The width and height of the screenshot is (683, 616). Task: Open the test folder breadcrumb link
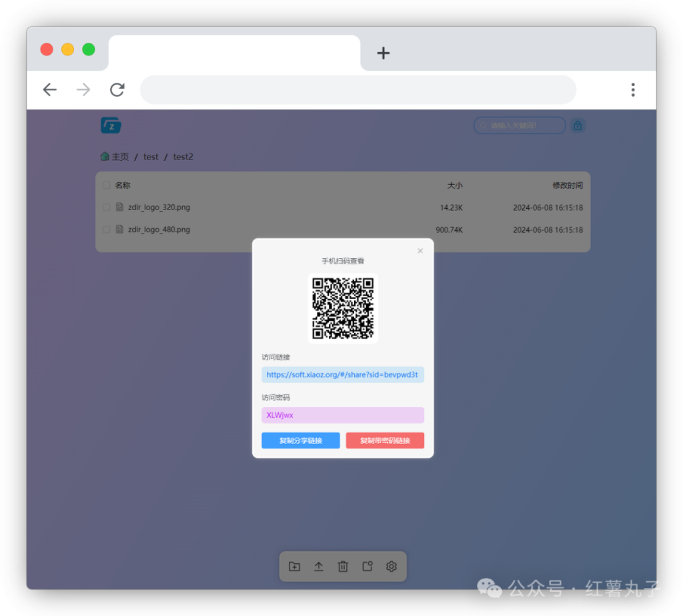(x=151, y=157)
